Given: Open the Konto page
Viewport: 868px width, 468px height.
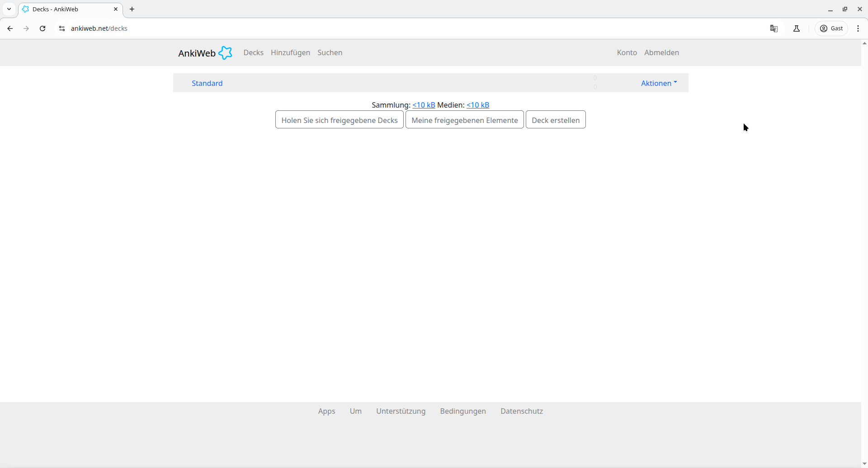Looking at the screenshot, I should (x=627, y=52).
